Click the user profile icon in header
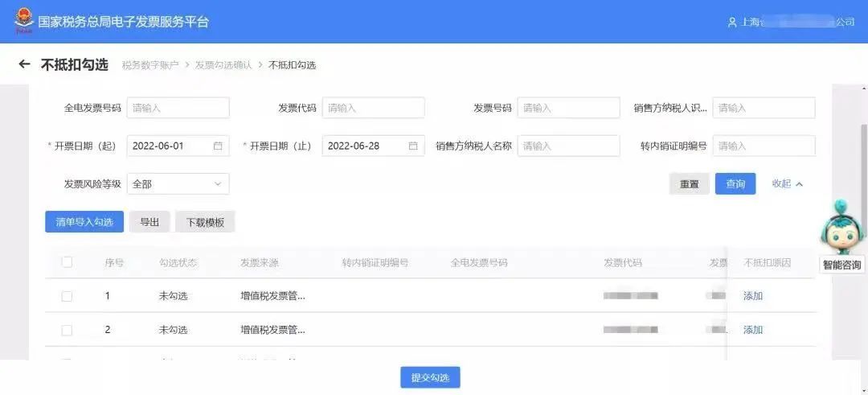The height and width of the screenshot is (395, 868). [732, 23]
